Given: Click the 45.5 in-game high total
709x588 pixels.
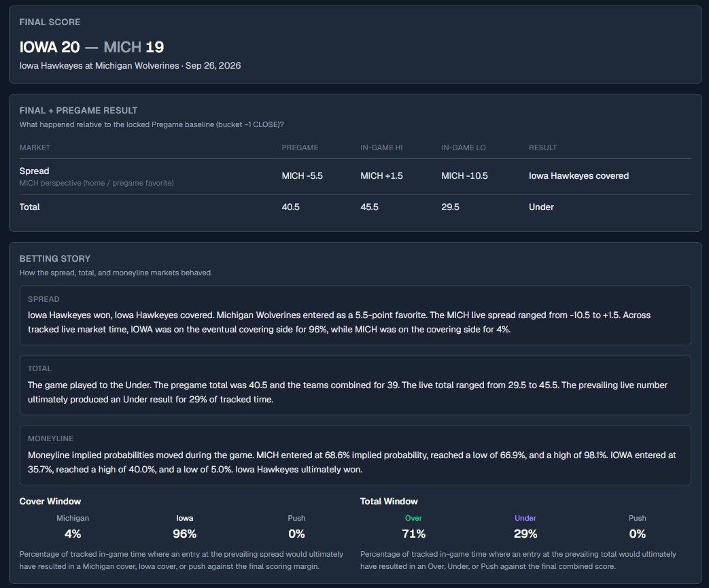Looking at the screenshot, I should (369, 207).
